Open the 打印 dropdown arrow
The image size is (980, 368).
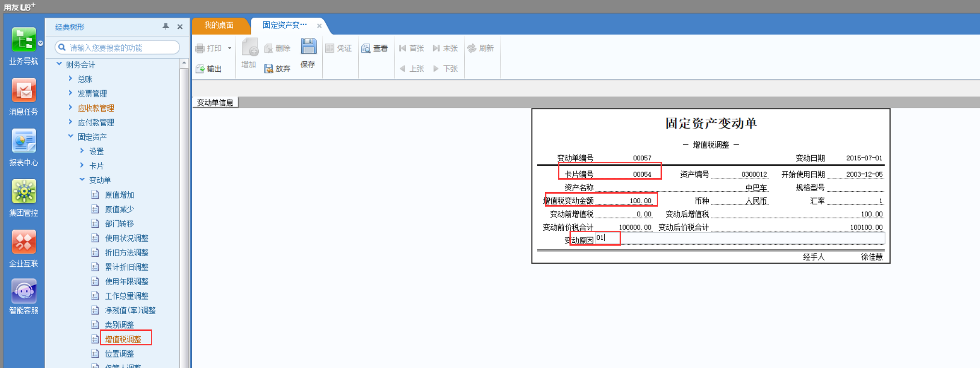(229, 48)
